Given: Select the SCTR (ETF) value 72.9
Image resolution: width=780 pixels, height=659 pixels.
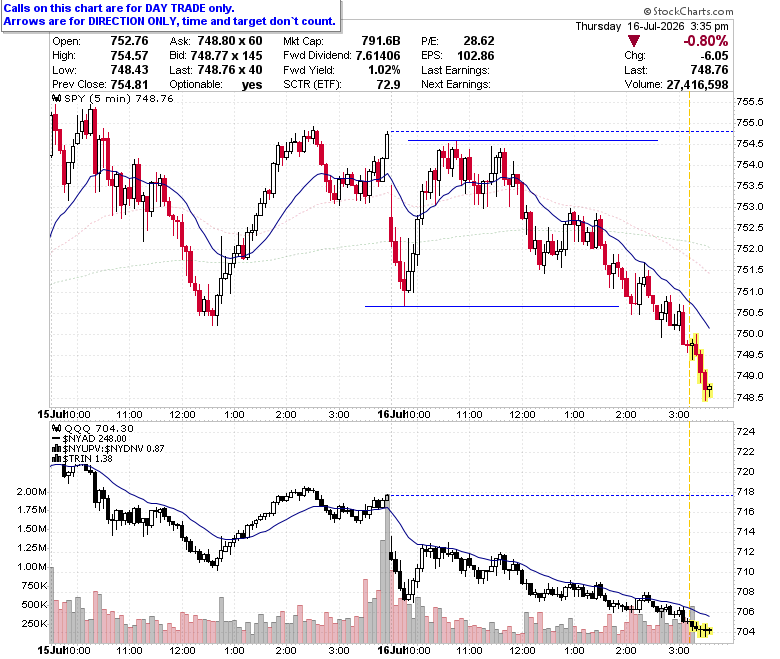Looking at the screenshot, I should pos(389,84).
